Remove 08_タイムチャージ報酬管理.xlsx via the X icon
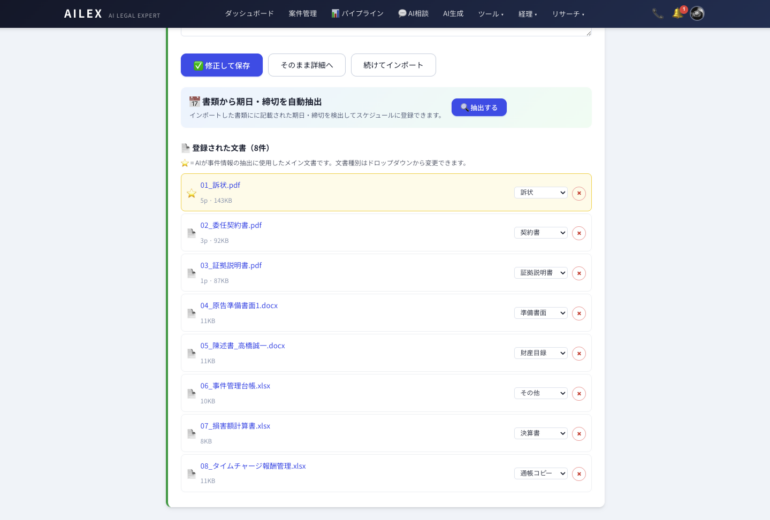Viewport: 770px width, 520px height. click(579, 473)
